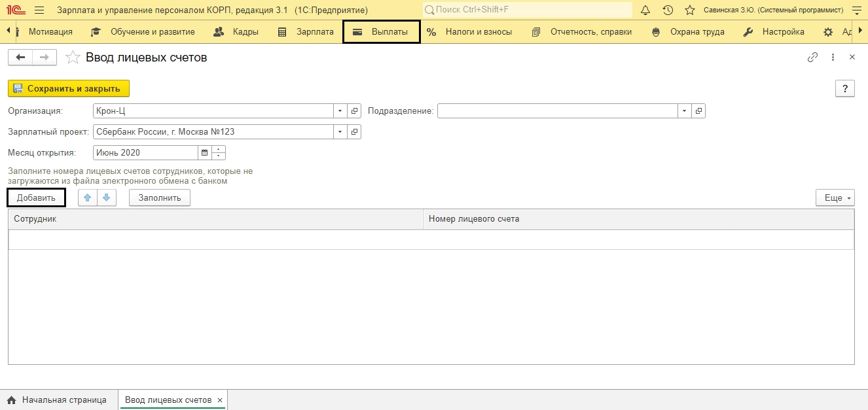
Task: Click the Добавить button
Action: 37,197
